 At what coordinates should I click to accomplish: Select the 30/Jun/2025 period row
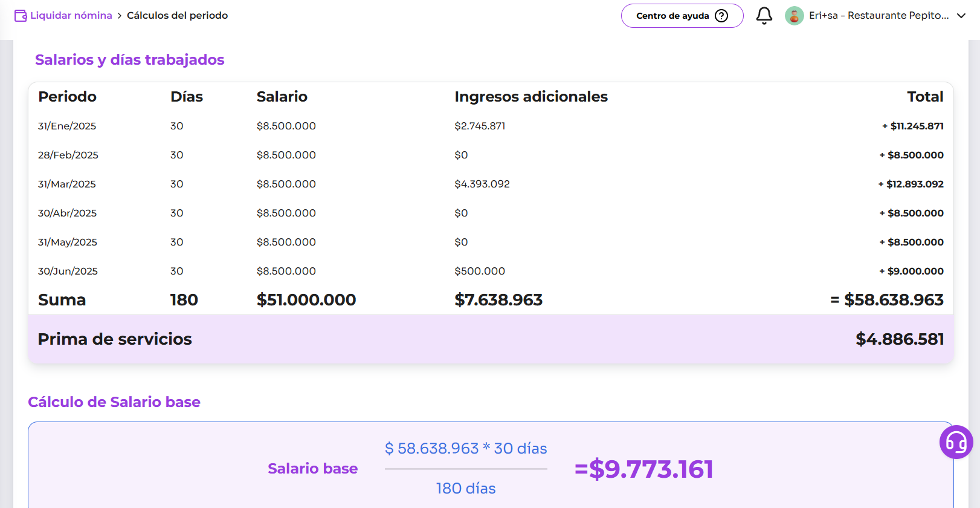pyautogui.click(x=68, y=271)
